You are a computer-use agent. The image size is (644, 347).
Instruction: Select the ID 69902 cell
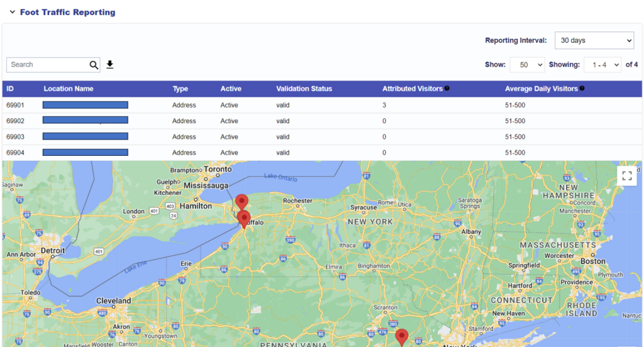[x=15, y=121]
